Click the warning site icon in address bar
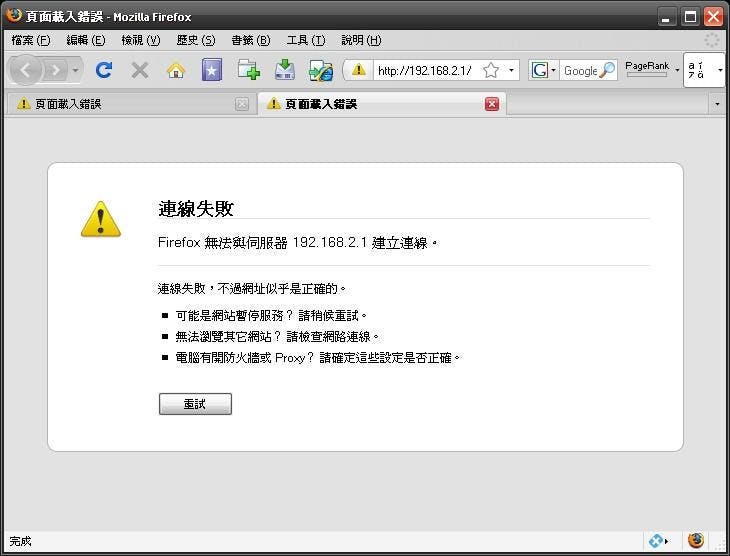730x556 pixels. click(358, 70)
